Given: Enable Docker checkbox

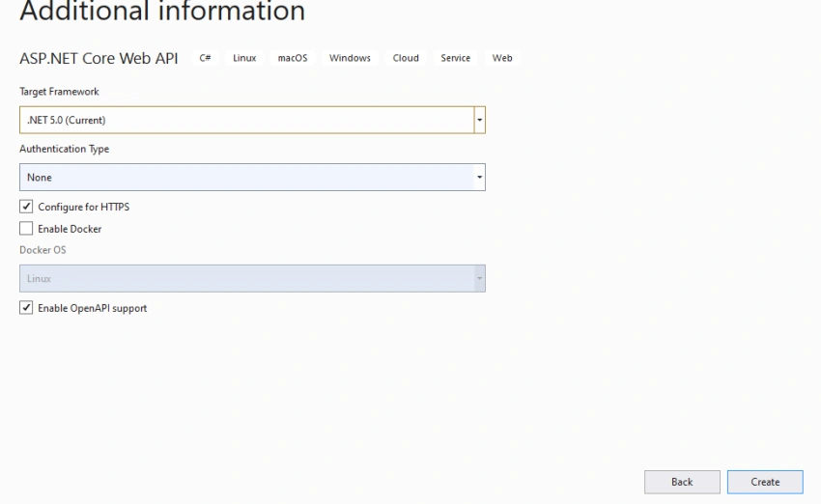Looking at the screenshot, I should coord(26,229).
